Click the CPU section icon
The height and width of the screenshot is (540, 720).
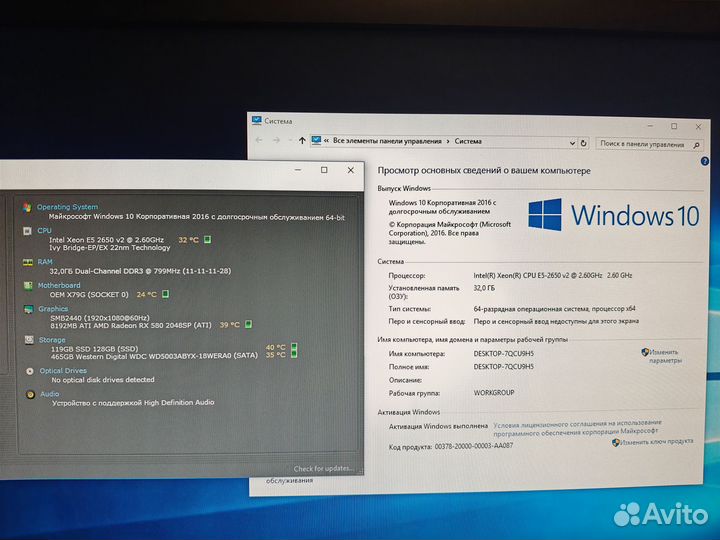click(x=27, y=230)
